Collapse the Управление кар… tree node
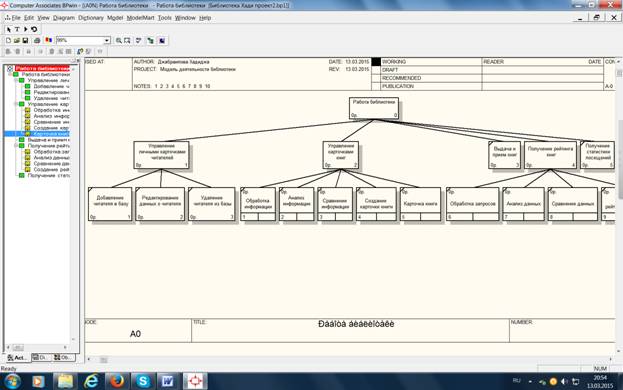623x390 pixels. pos(16,104)
